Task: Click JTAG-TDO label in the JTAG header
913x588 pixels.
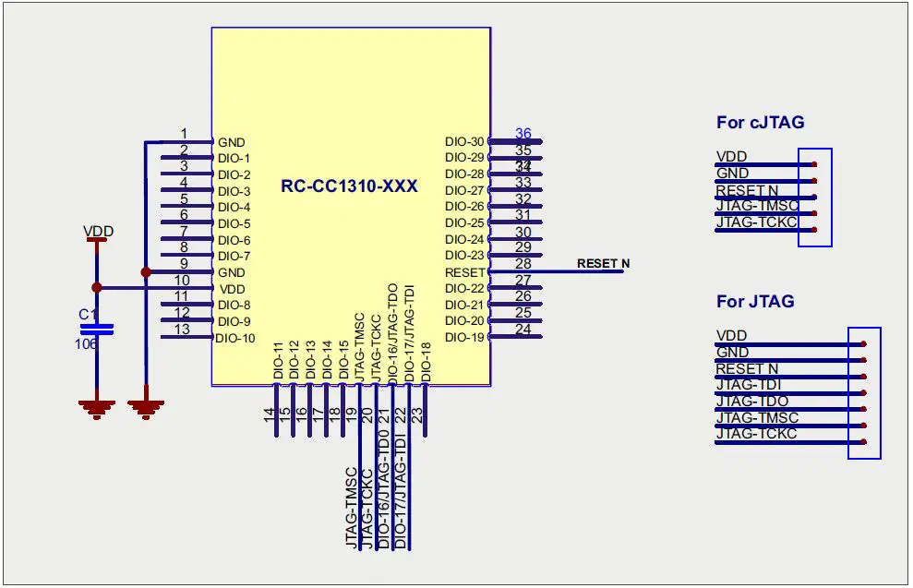Action: (x=752, y=402)
